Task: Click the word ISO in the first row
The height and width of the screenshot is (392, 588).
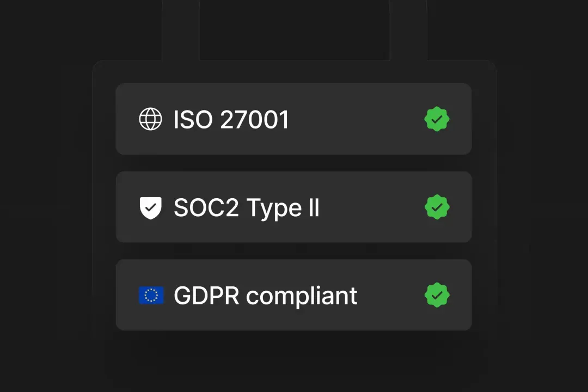Action: coord(193,119)
